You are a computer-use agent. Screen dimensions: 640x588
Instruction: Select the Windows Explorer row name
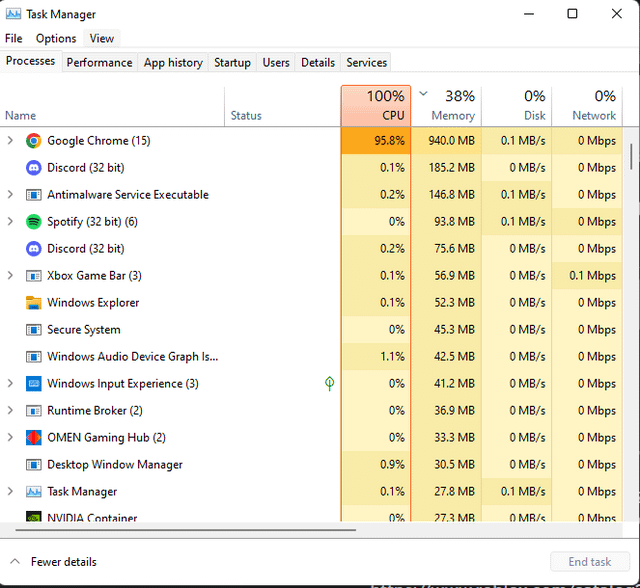[93, 303]
